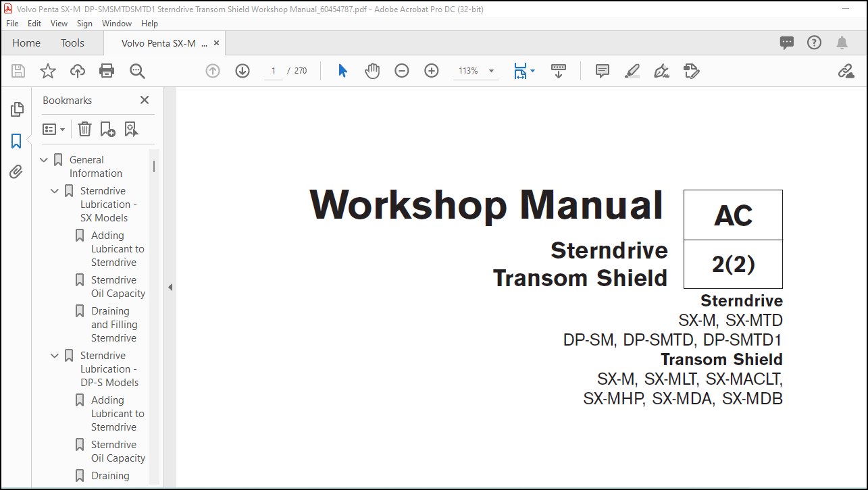
Task: Add the document to starred favorites
Action: (x=48, y=71)
